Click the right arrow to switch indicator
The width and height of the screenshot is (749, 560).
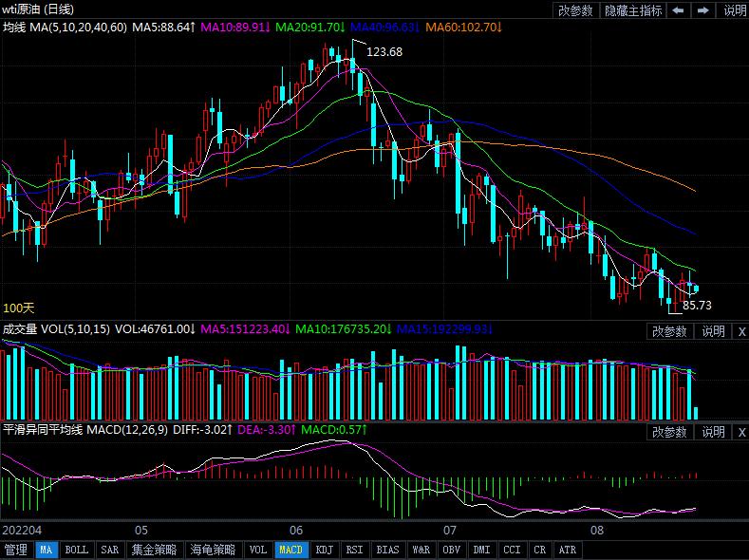(704, 10)
